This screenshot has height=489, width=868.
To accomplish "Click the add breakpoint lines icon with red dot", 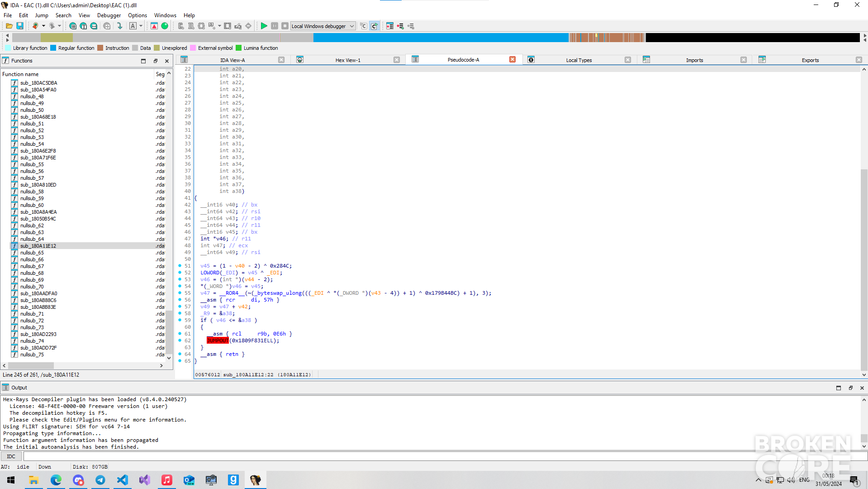I will [x=400, y=26].
